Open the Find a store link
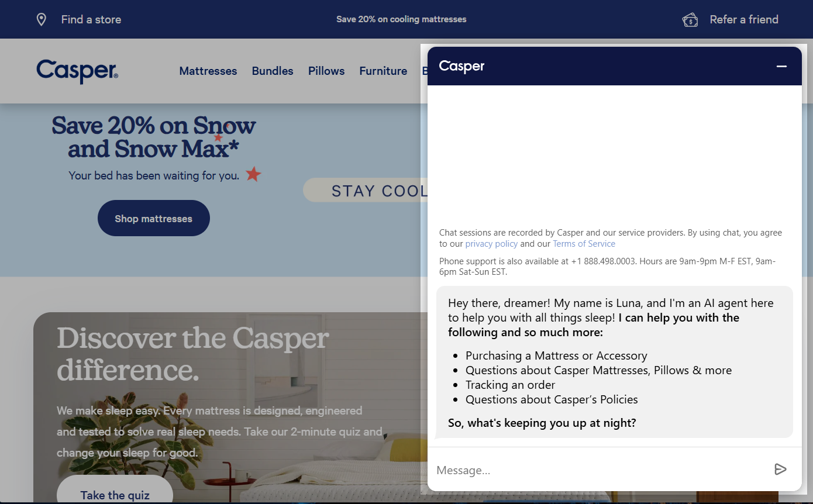 (x=91, y=19)
